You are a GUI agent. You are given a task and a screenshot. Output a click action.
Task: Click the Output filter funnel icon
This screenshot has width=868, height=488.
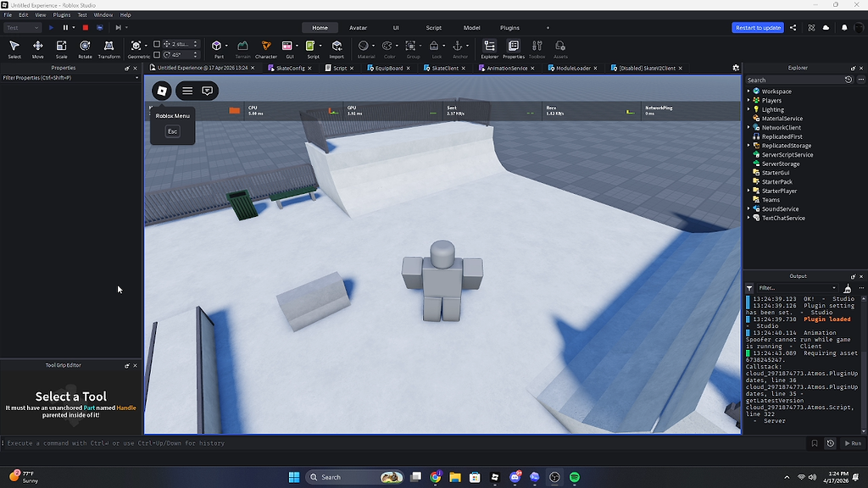tap(749, 288)
